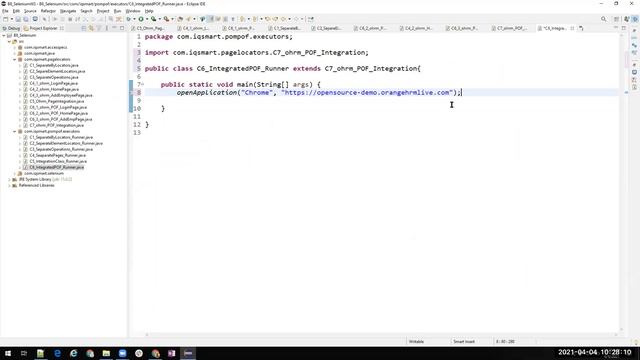The height and width of the screenshot is (360, 640).
Task: Open the Help menu
Action: point(149,11)
